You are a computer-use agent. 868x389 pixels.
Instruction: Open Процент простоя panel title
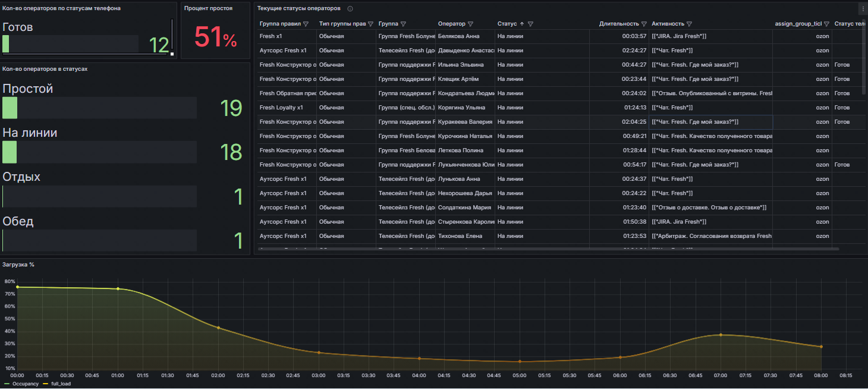coord(208,8)
